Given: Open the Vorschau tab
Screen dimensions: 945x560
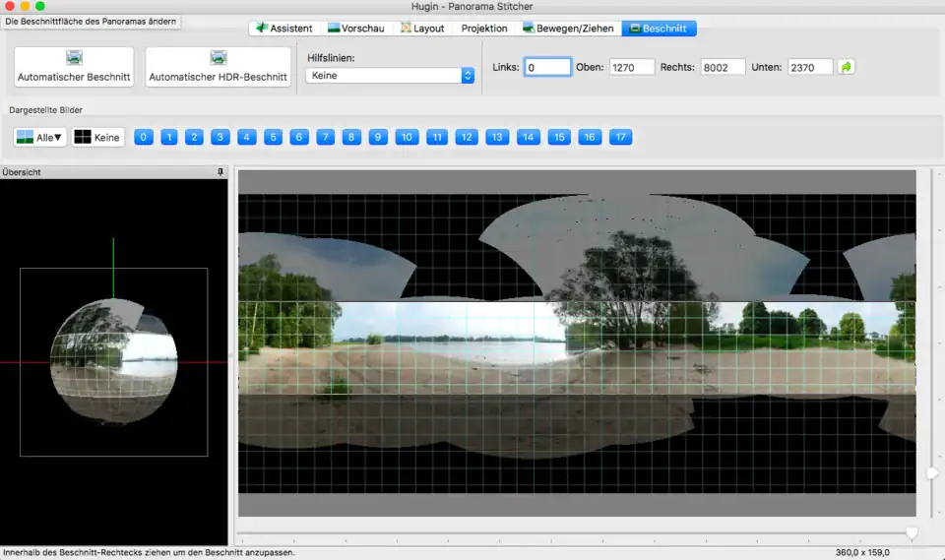Looking at the screenshot, I should coord(355,29).
